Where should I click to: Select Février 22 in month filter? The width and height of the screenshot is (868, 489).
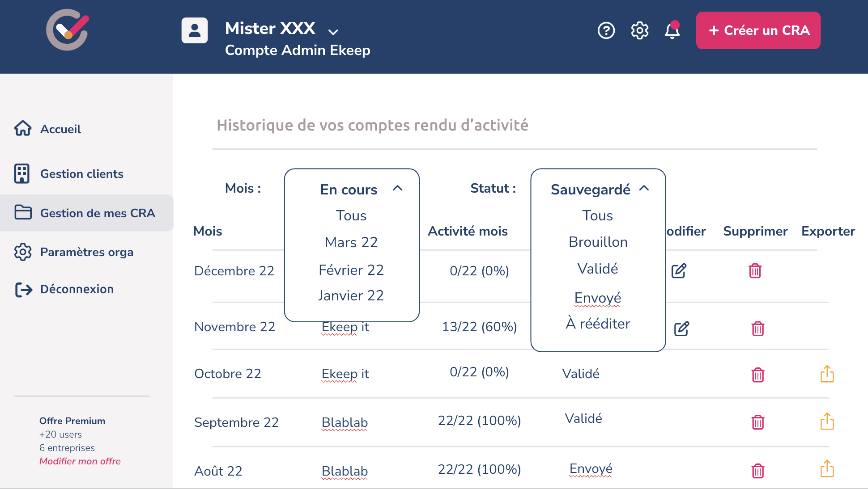[351, 270]
